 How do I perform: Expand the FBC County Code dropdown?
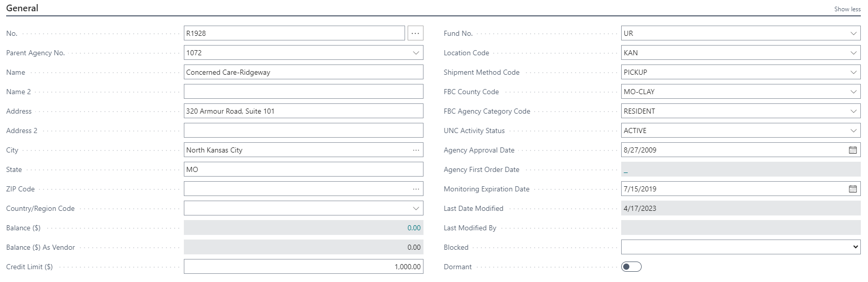(853, 92)
